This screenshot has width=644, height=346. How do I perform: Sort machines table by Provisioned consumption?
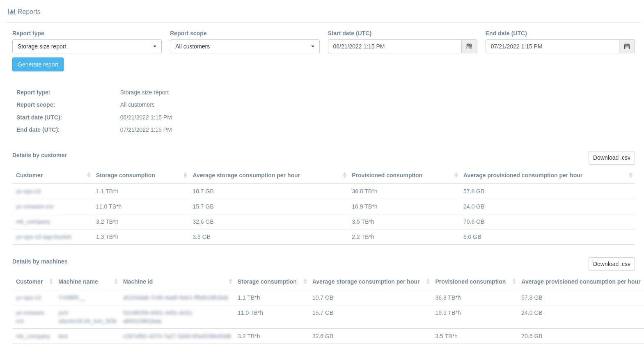tap(470, 282)
